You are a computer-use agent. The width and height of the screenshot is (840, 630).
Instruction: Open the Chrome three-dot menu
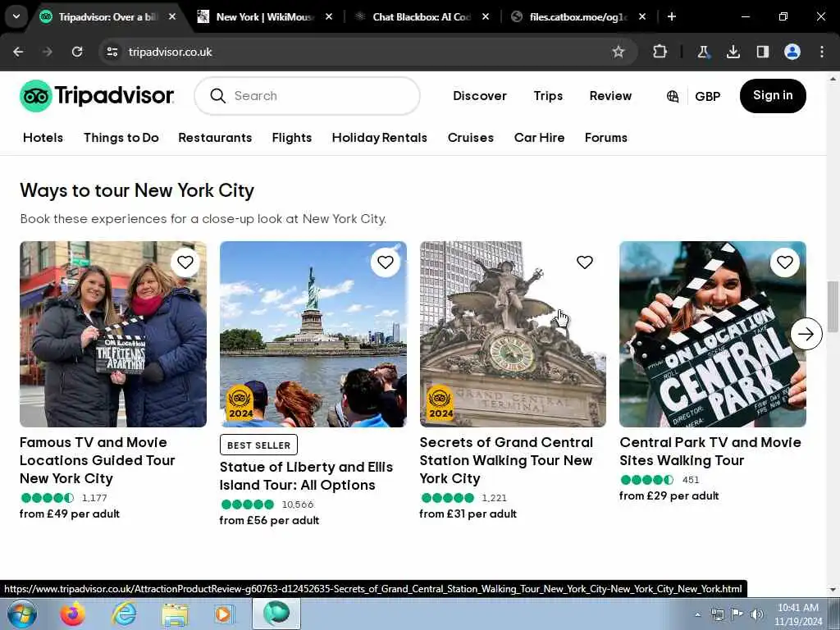[x=822, y=52]
